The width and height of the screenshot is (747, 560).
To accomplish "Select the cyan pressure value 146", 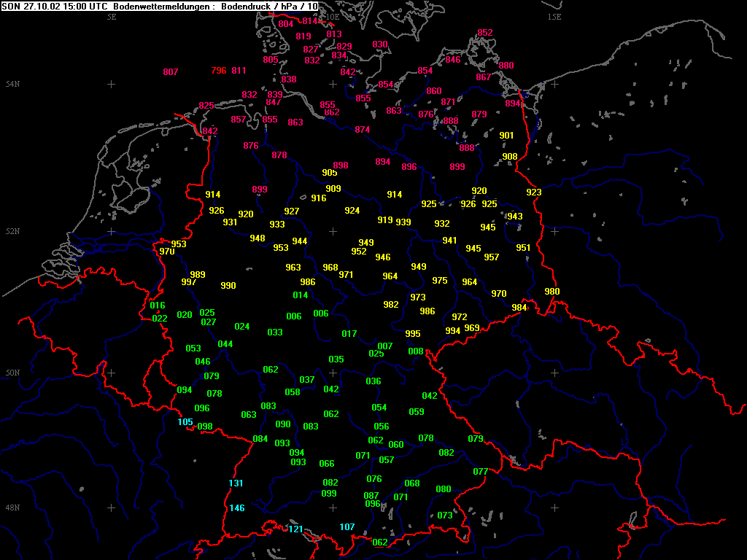I will pyautogui.click(x=237, y=507).
